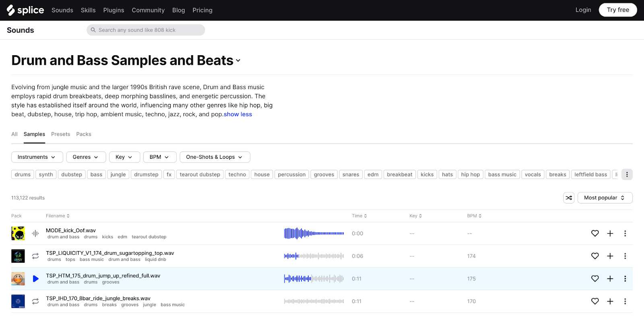Sort by the Filename column header
Viewport: 644px width, 316px height.
tap(58, 216)
